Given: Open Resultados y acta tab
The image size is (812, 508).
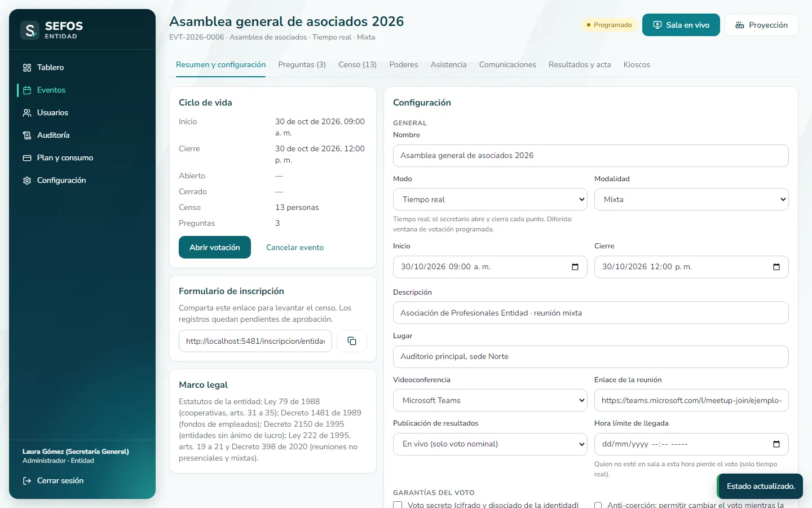Looking at the screenshot, I should (x=580, y=65).
